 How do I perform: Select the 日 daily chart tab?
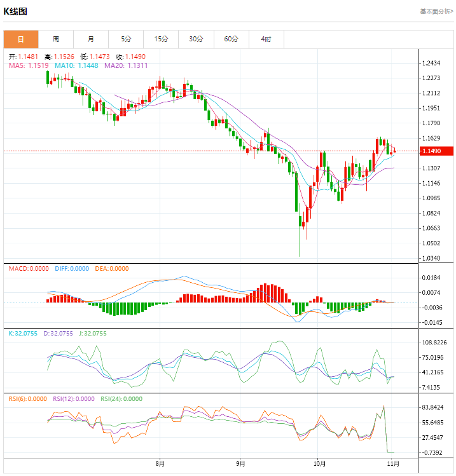(21, 39)
